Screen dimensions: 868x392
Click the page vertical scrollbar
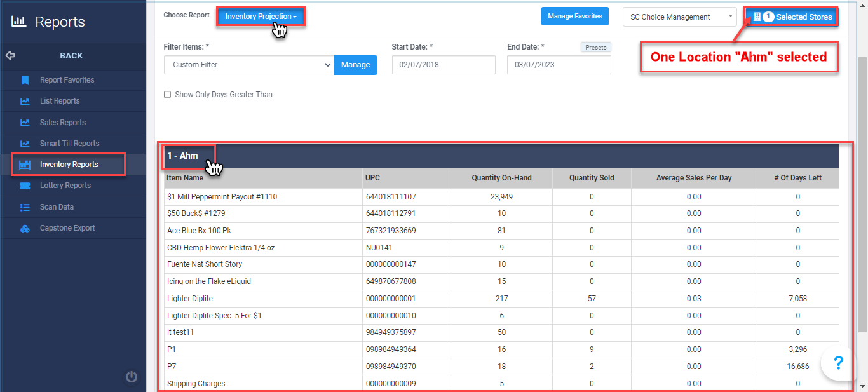point(862,191)
